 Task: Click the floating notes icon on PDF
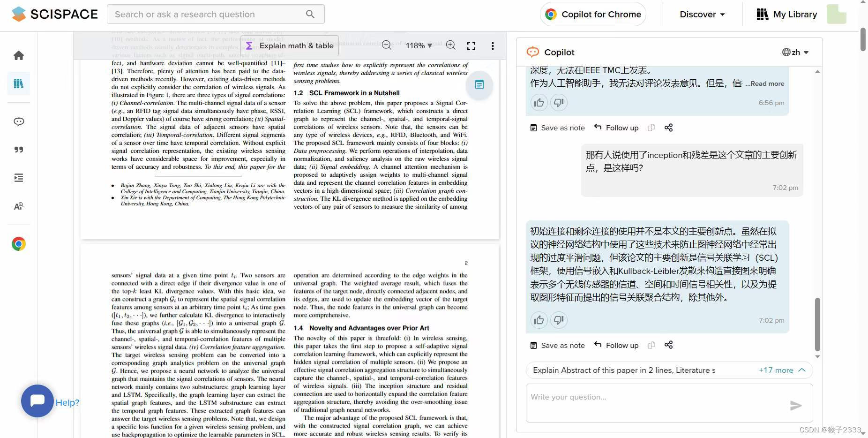tap(479, 85)
